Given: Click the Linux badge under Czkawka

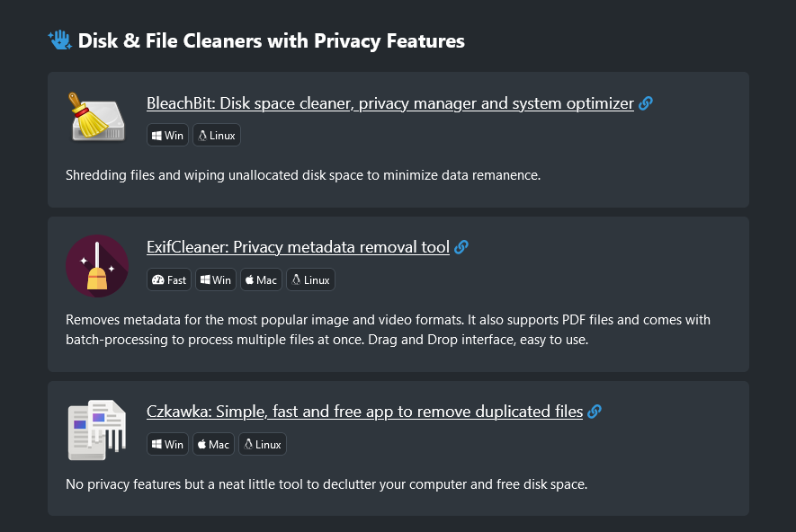Looking at the screenshot, I should 263,444.
